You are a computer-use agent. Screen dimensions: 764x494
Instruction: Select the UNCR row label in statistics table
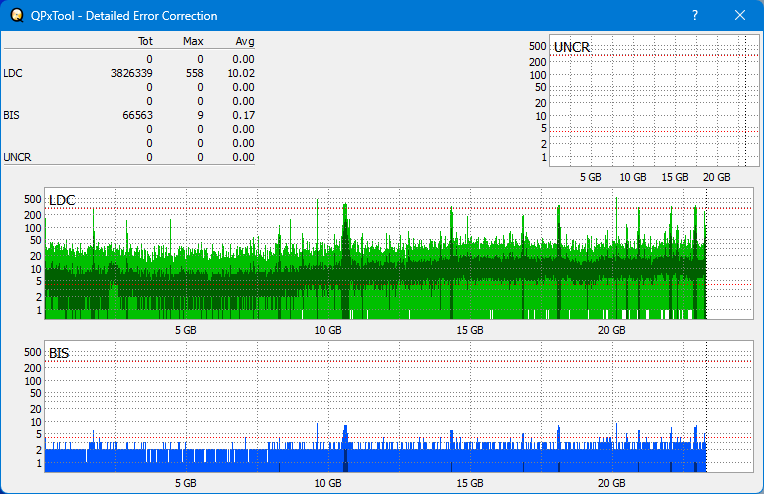coord(16,157)
